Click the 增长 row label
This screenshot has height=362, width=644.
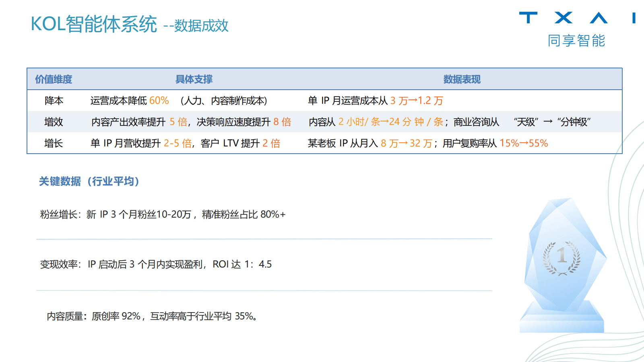coord(54,143)
